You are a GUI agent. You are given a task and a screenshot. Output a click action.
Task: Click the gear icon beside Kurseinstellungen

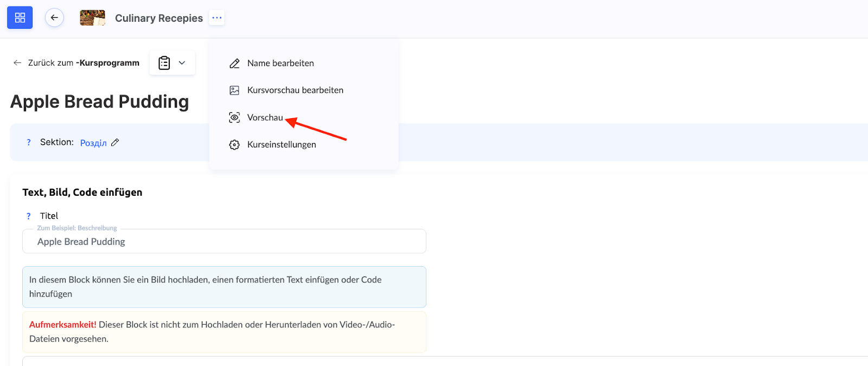(234, 145)
